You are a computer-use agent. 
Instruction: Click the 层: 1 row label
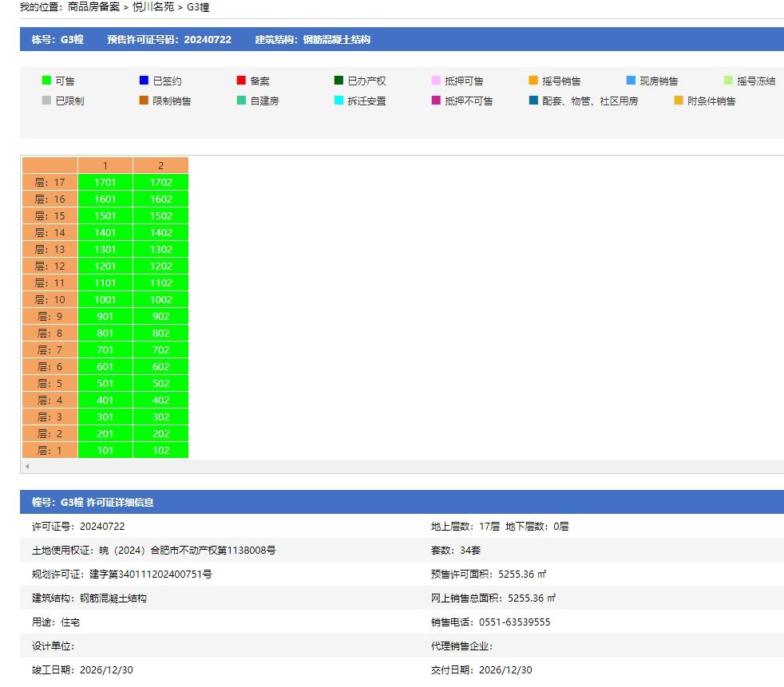pyautogui.click(x=50, y=450)
